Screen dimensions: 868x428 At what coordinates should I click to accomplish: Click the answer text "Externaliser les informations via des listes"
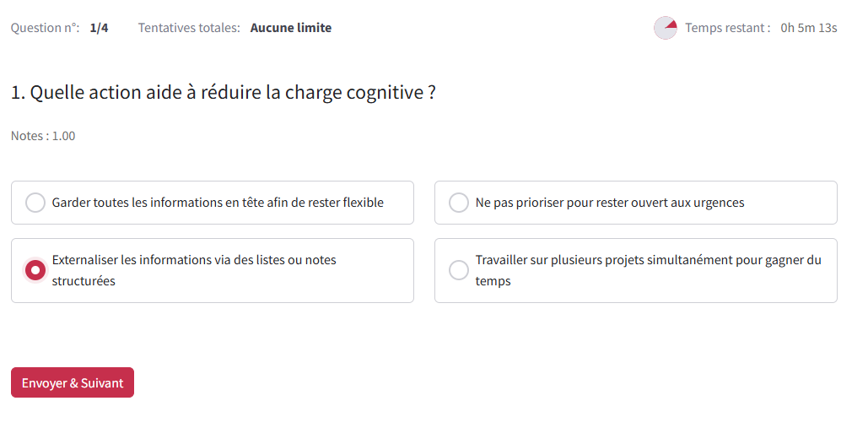[x=194, y=260]
